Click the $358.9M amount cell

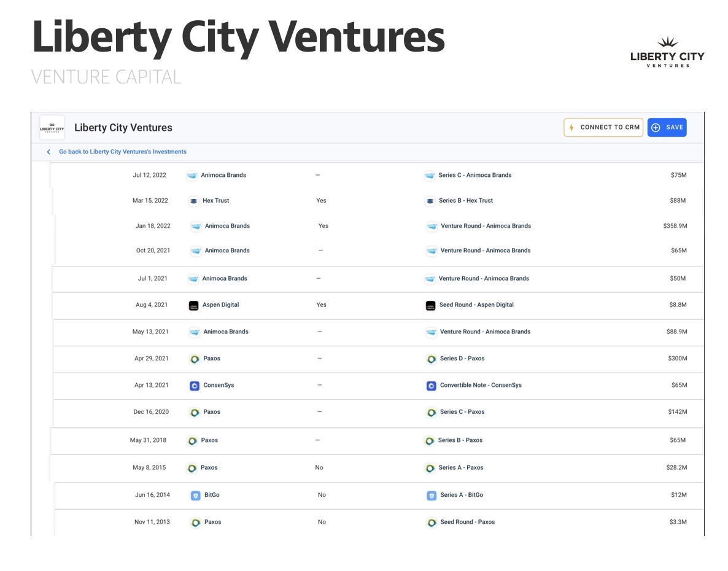675,226
